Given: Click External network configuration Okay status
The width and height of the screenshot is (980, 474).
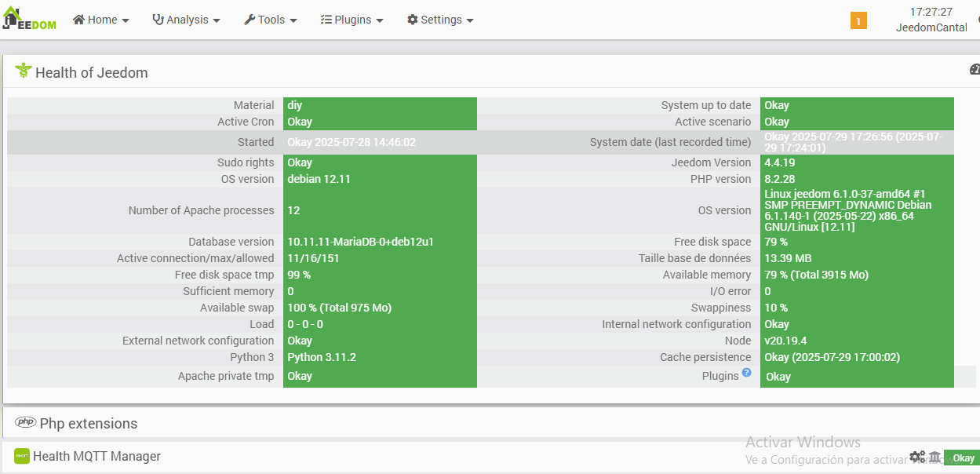Looking at the screenshot, I should point(300,341).
